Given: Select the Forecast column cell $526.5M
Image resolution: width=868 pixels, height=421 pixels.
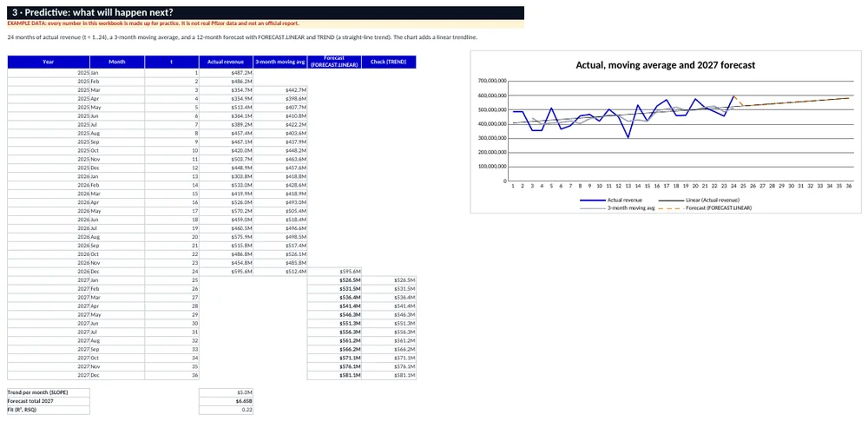Looking at the screenshot, I should 334,280.
